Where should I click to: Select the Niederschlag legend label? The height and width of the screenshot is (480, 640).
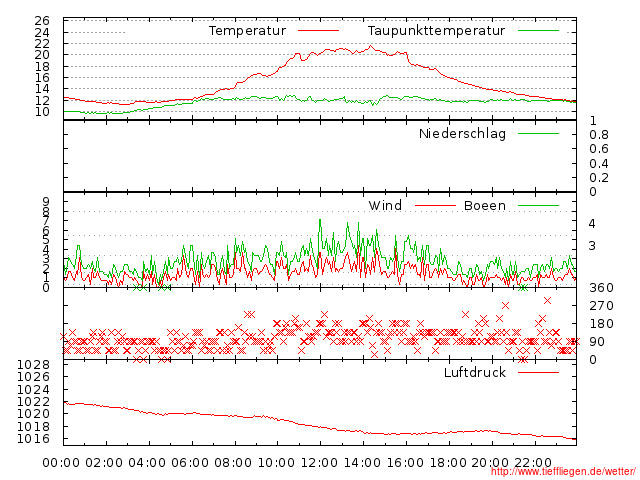(462, 133)
